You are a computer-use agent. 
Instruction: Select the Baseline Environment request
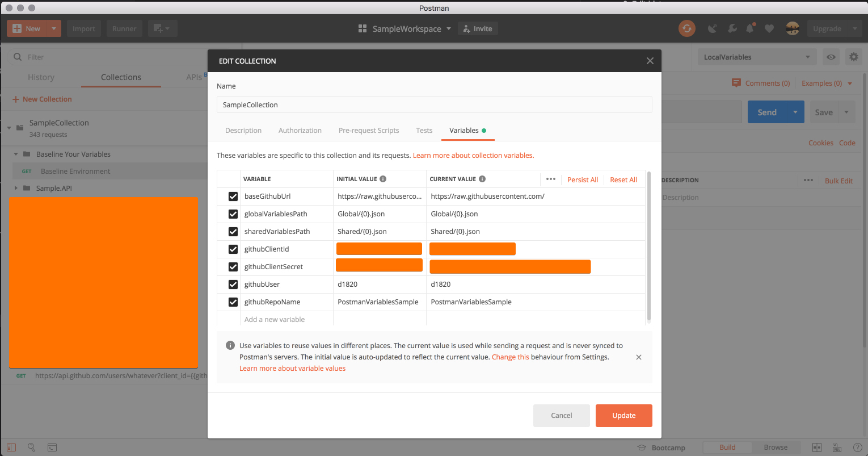(x=110, y=171)
